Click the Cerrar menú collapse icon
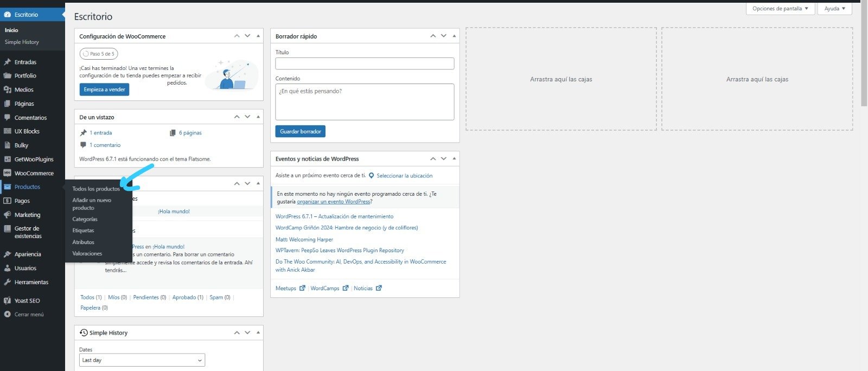 click(x=8, y=314)
